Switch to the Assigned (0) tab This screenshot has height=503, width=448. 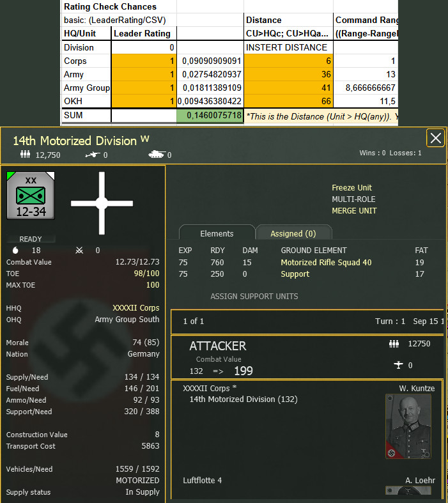tap(293, 233)
